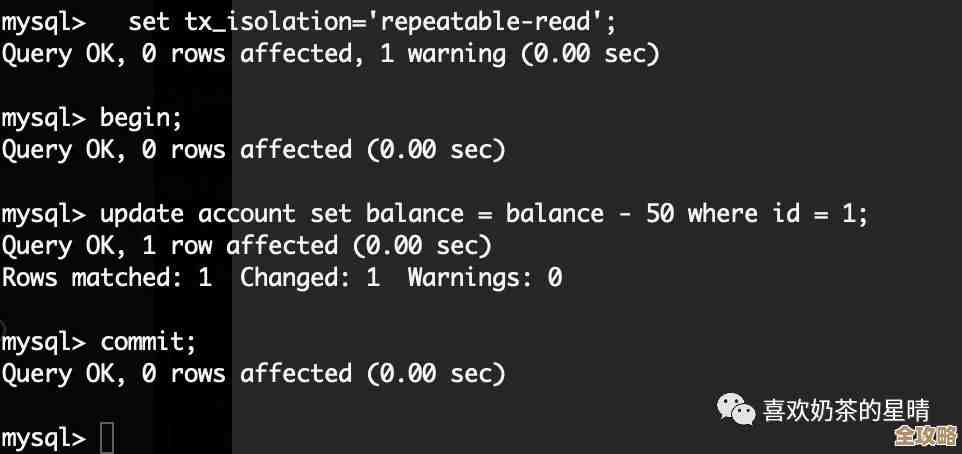Viewport: 962px width, 454px height.
Task: Click the 喜欢奶茶的星晴 watermark text
Action: coord(846,410)
